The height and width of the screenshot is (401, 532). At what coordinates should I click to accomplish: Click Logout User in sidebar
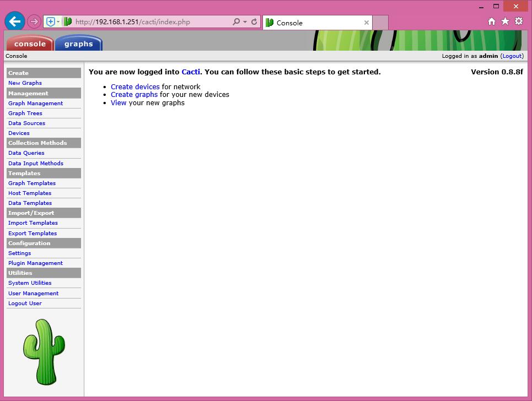(25, 304)
